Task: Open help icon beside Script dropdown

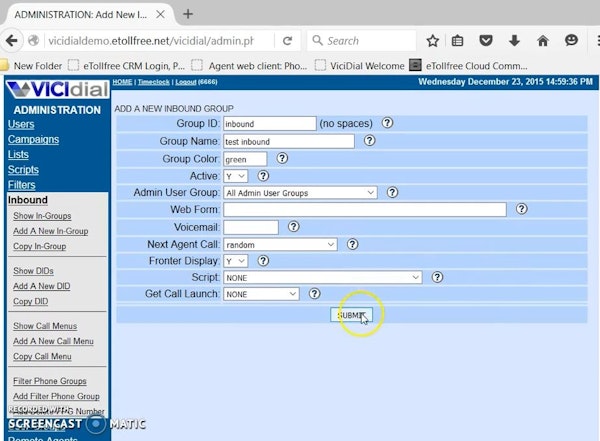Action: pos(437,277)
